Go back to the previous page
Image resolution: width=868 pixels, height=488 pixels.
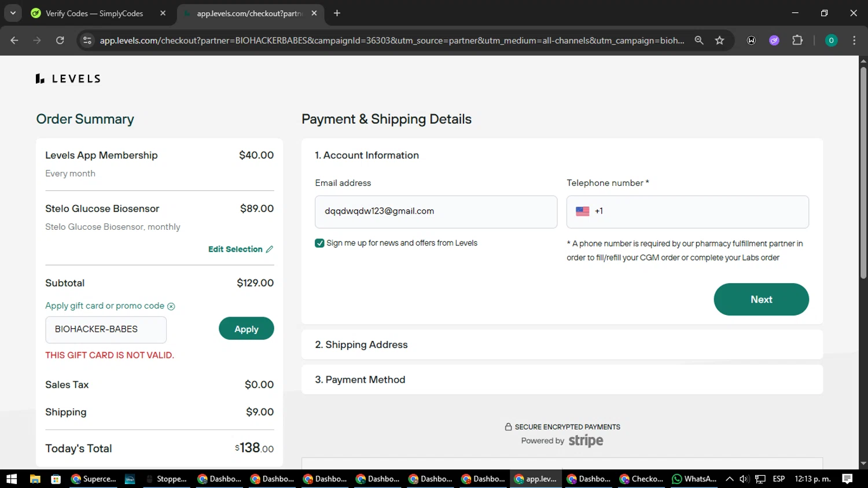14,40
